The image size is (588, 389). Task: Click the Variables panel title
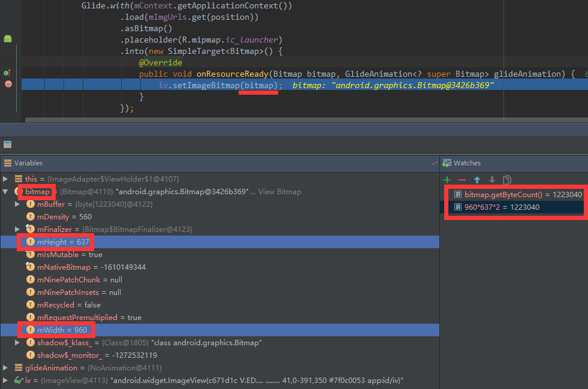point(29,163)
